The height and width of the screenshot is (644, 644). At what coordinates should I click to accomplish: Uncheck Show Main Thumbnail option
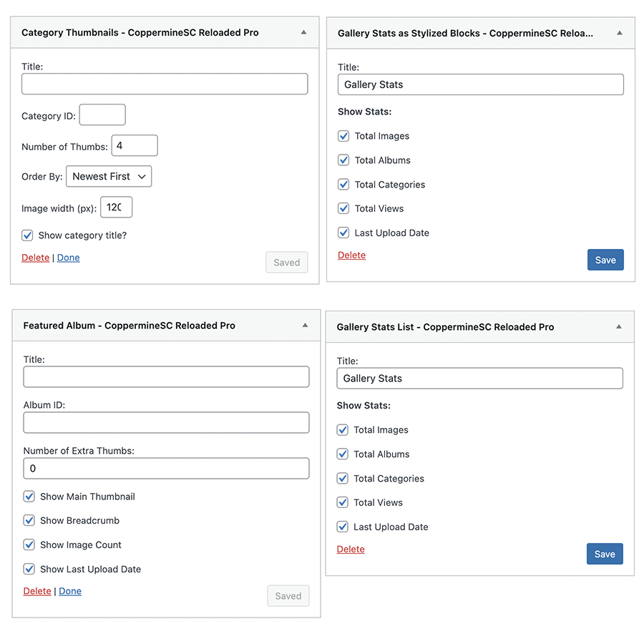(29, 497)
